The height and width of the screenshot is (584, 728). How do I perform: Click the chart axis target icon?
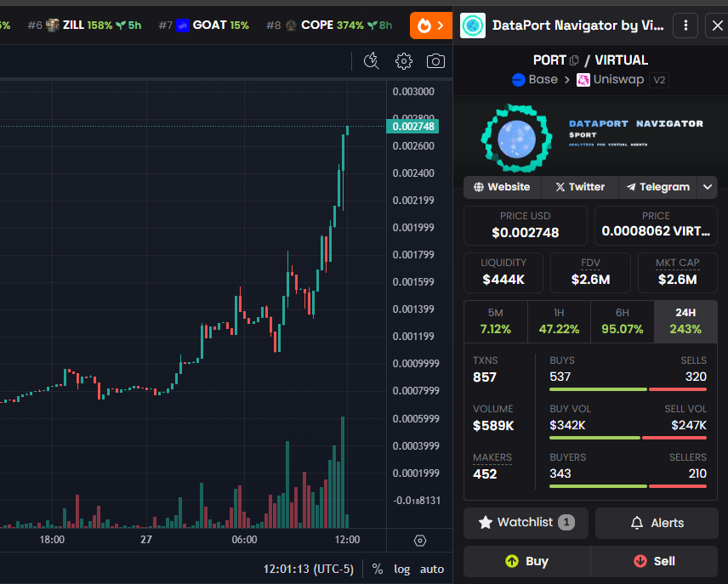[x=420, y=541]
